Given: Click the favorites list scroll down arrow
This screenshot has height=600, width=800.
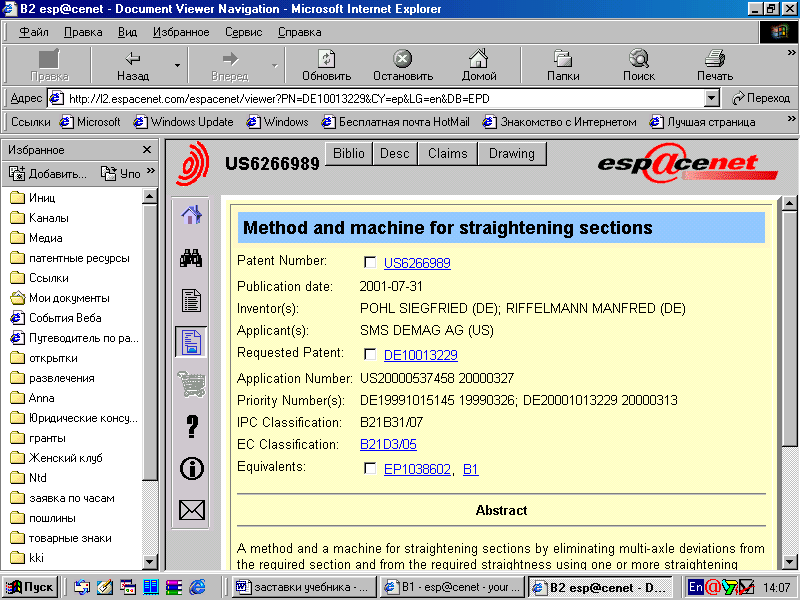Looking at the screenshot, I should pos(149,562).
